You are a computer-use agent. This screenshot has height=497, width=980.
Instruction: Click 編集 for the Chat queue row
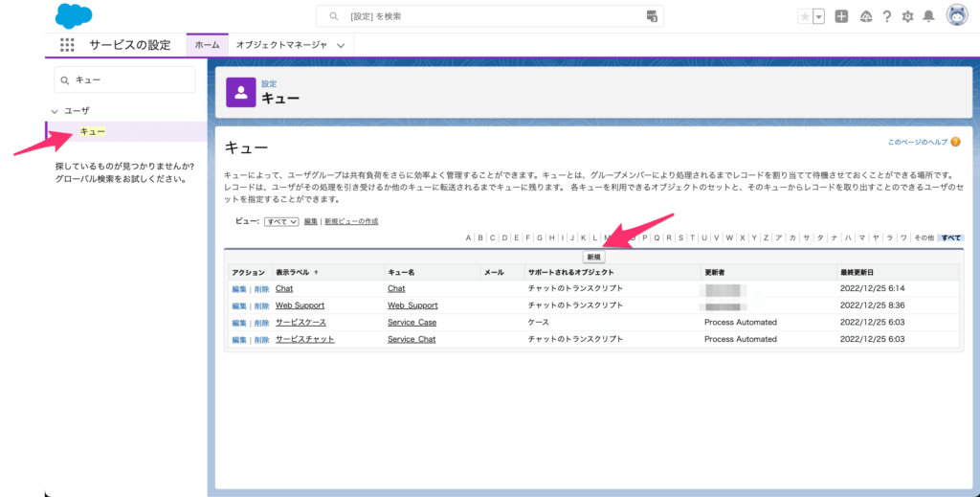coord(239,289)
